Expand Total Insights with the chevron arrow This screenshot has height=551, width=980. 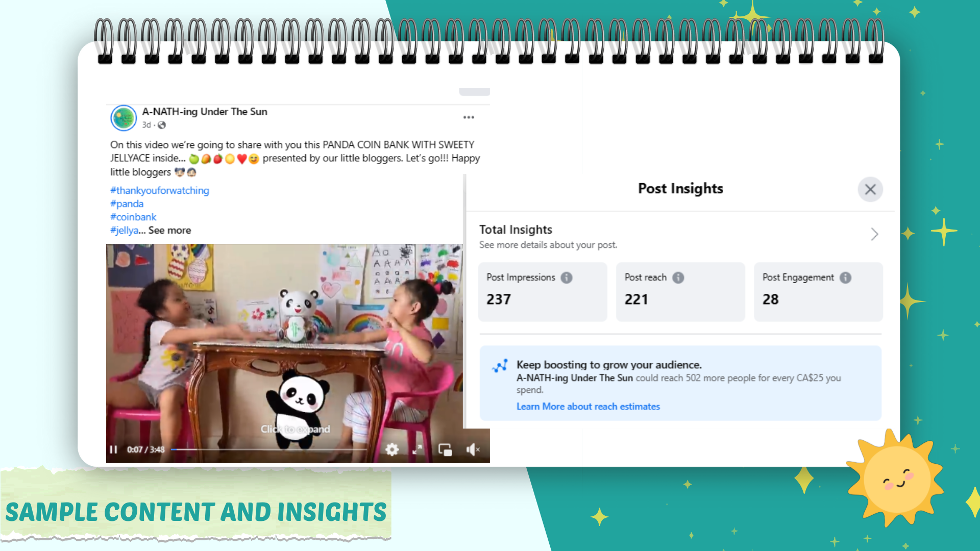point(874,234)
